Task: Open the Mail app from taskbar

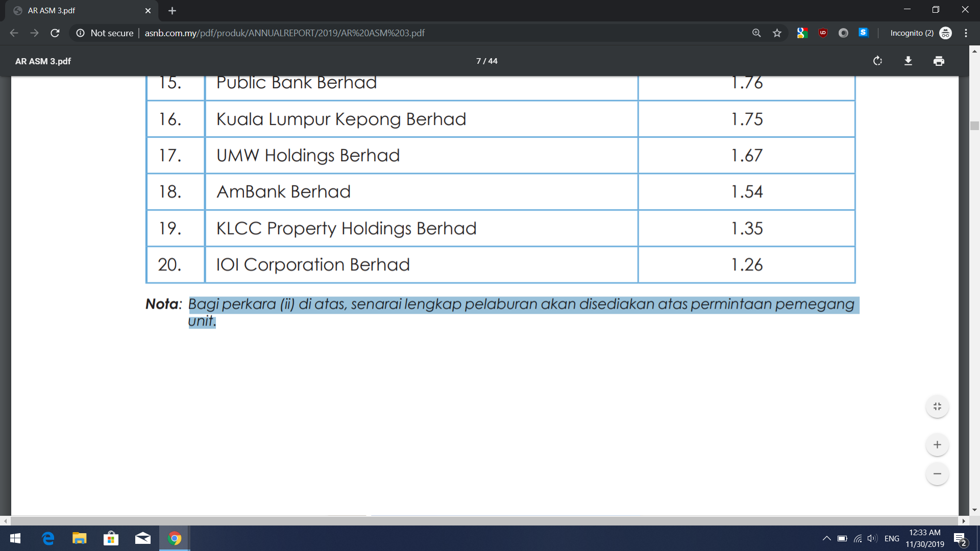Action: click(x=142, y=538)
